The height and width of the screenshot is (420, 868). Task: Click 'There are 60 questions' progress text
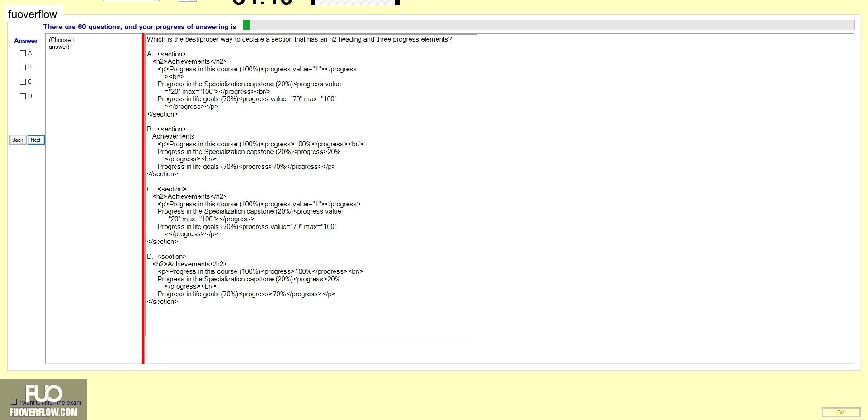pyautogui.click(x=140, y=27)
